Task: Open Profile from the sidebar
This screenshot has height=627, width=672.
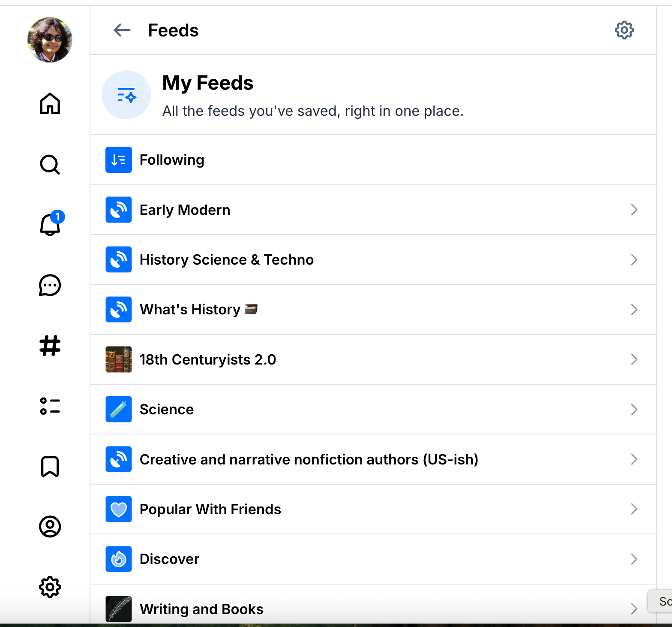Action: 50,527
